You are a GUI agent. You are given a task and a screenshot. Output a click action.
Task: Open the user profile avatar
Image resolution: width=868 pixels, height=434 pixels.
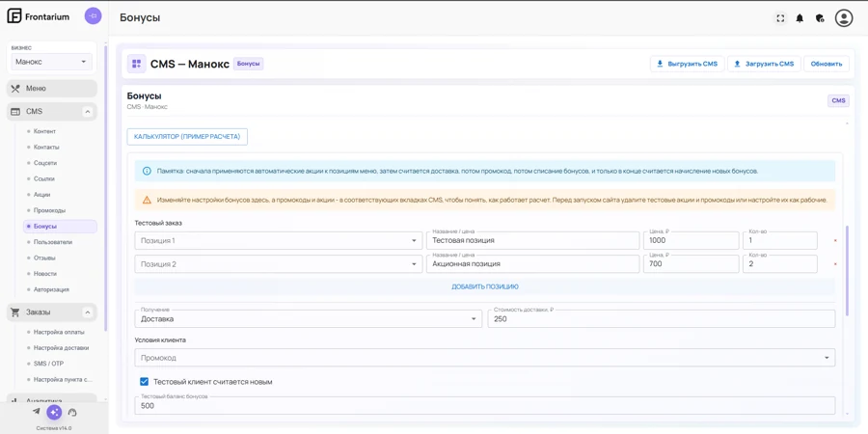[844, 18]
